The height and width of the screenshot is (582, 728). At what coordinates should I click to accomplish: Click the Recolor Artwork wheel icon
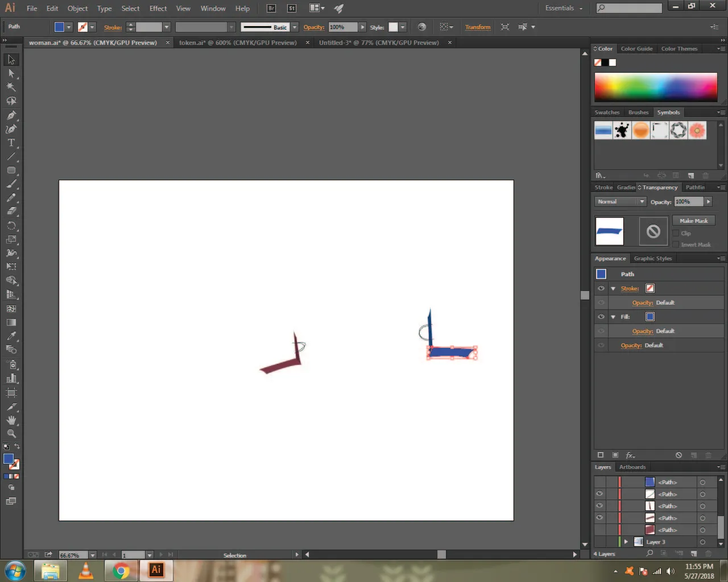point(422,27)
